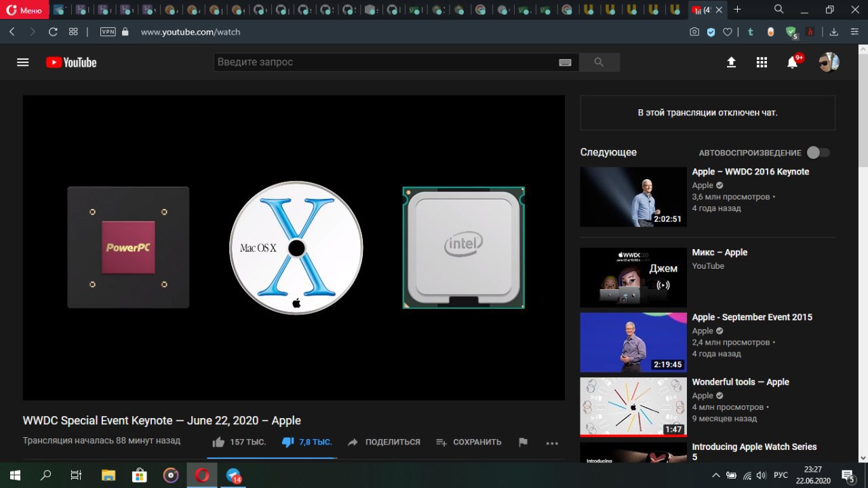Open a new tab with the plus button
Screen dimensions: 868x488
[x=738, y=10]
